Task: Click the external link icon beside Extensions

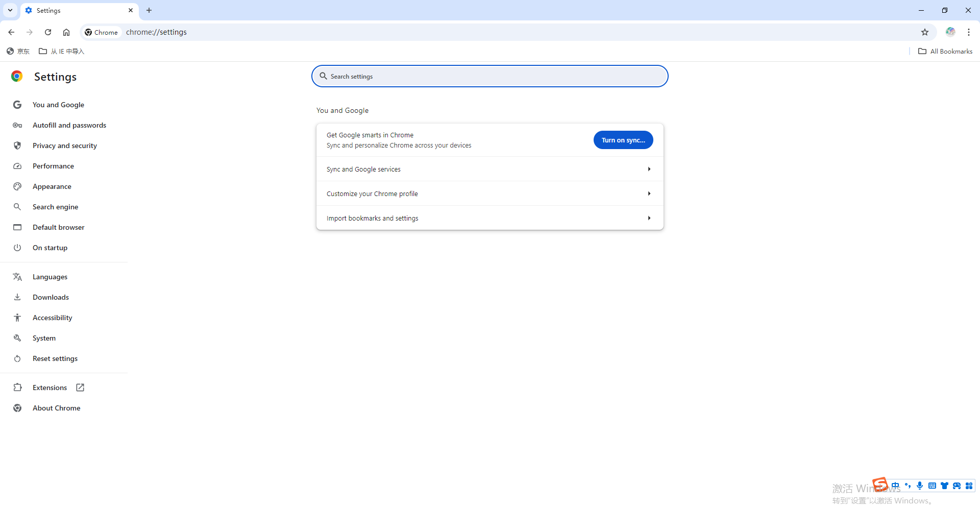Action: coord(80,388)
